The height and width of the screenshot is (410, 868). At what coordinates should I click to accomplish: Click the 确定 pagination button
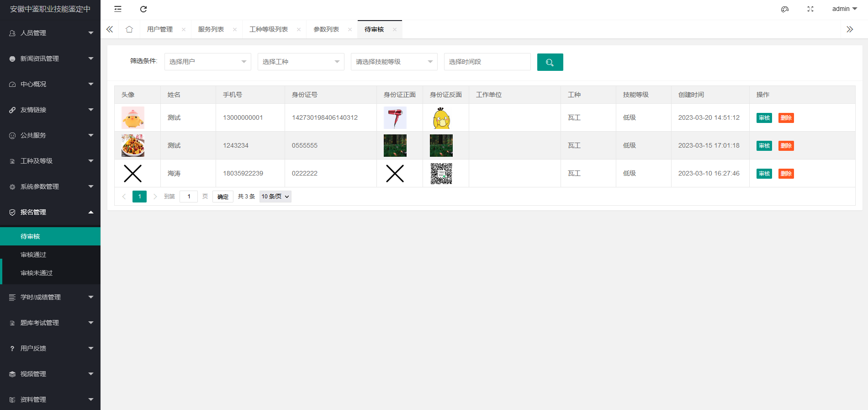tap(223, 197)
